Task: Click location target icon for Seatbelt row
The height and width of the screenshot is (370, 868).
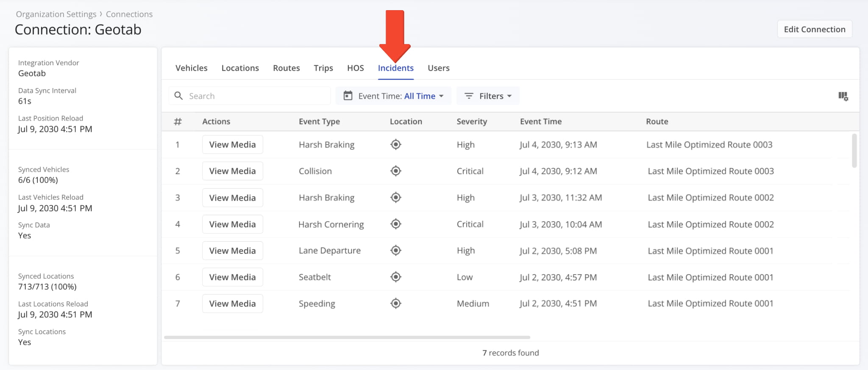Action: point(395,277)
